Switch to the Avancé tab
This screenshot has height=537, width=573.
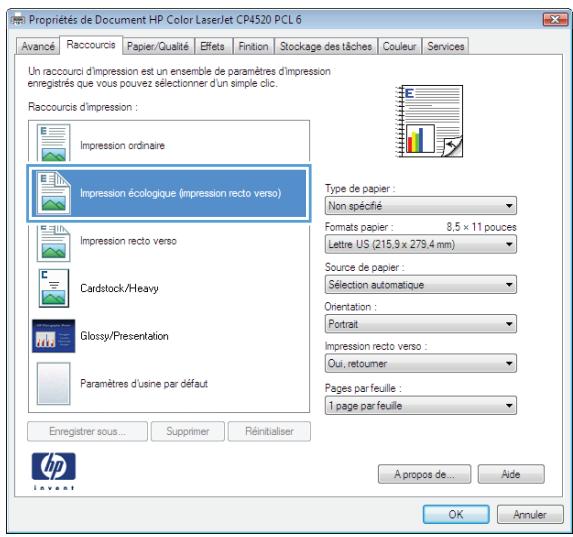point(38,46)
